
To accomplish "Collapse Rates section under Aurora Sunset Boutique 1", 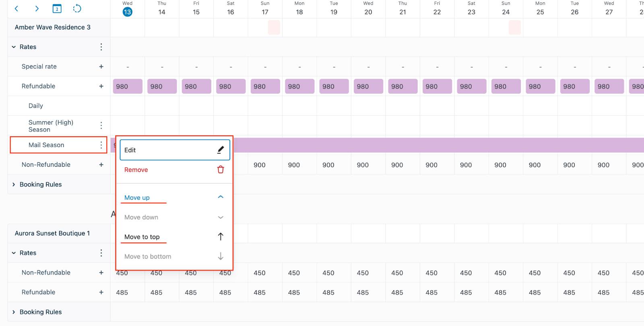I will coord(14,253).
